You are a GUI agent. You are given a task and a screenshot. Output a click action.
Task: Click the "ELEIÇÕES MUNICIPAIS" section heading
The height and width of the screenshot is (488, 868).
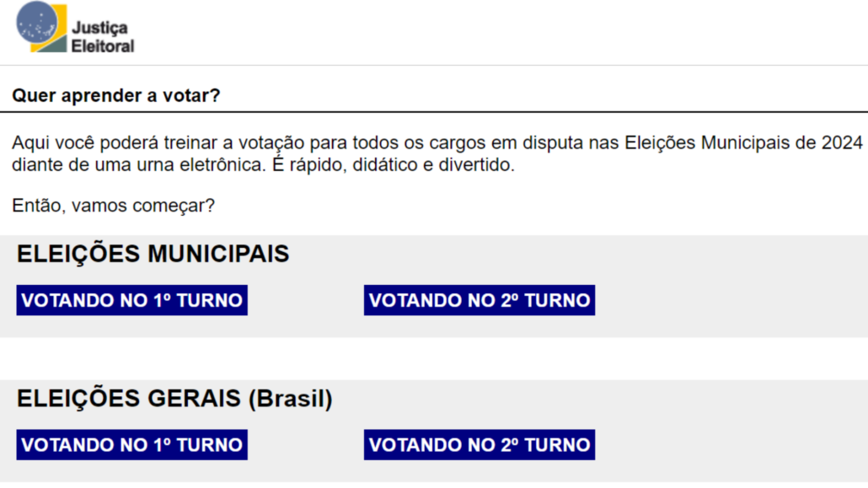[x=153, y=254]
